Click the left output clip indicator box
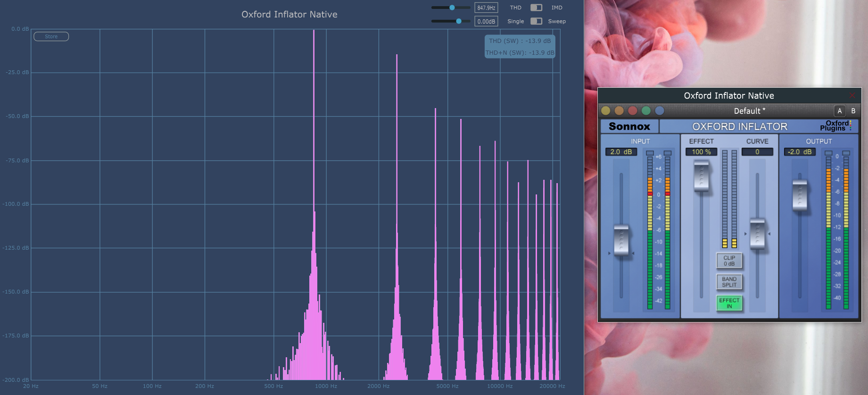Image resolution: width=868 pixels, height=395 pixels. [x=828, y=153]
